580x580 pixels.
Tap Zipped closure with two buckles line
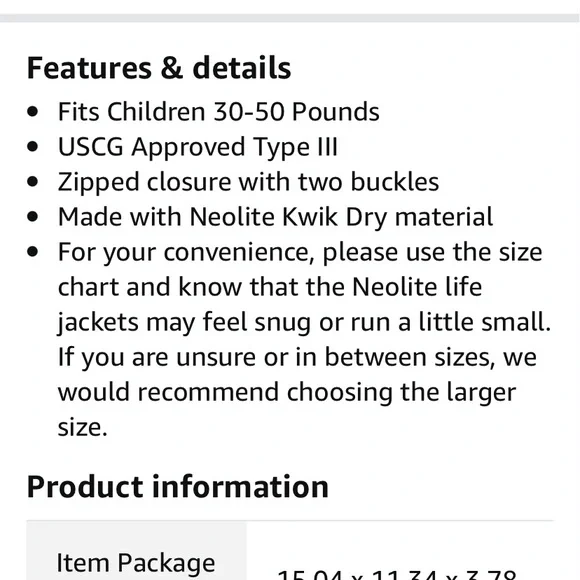249,182
